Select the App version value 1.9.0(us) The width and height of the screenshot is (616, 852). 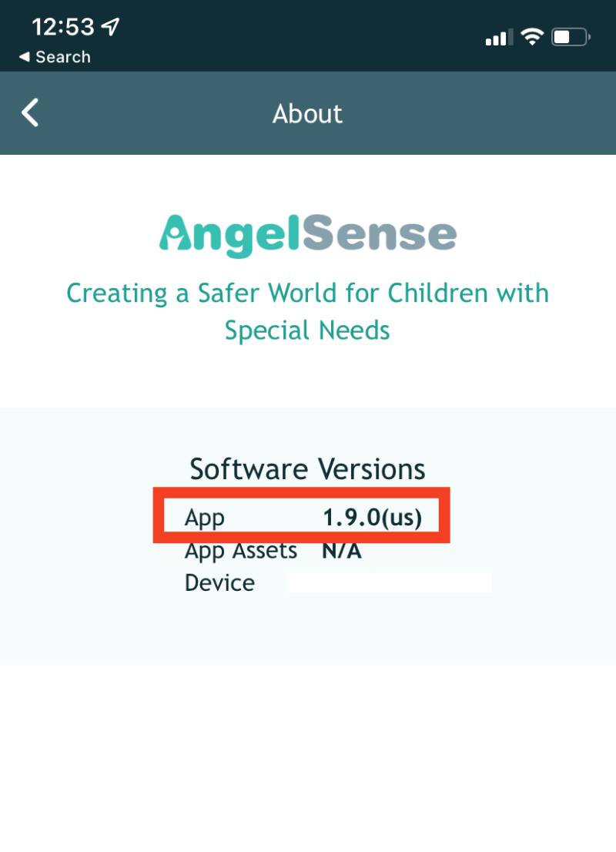click(374, 517)
